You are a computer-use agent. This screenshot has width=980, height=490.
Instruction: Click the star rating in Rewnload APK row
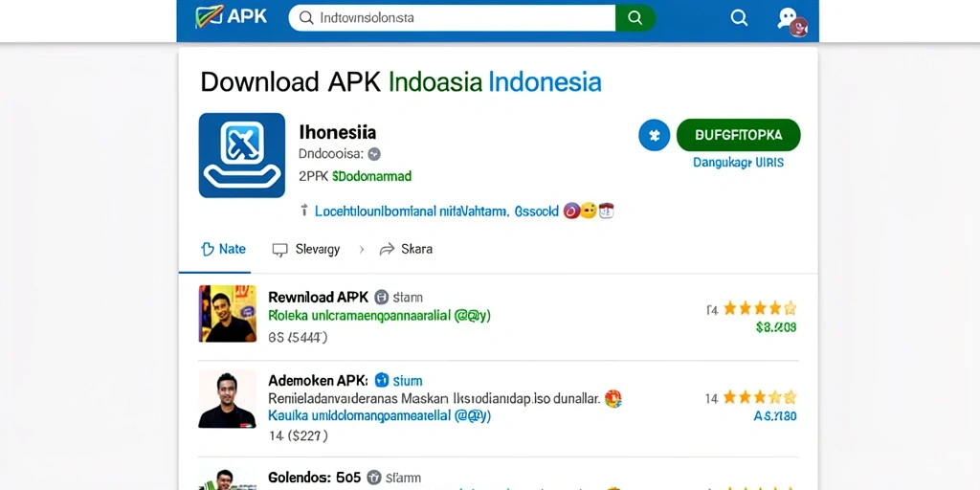click(760, 308)
